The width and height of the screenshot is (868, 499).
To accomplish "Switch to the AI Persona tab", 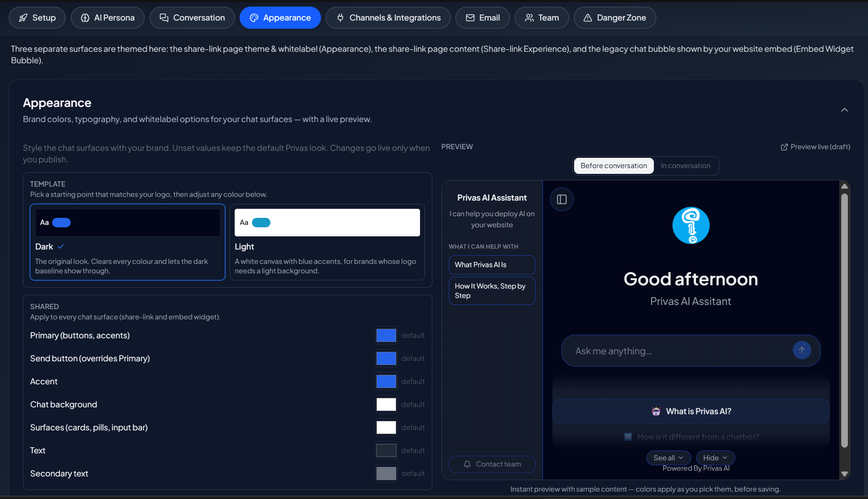I will coord(108,18).
